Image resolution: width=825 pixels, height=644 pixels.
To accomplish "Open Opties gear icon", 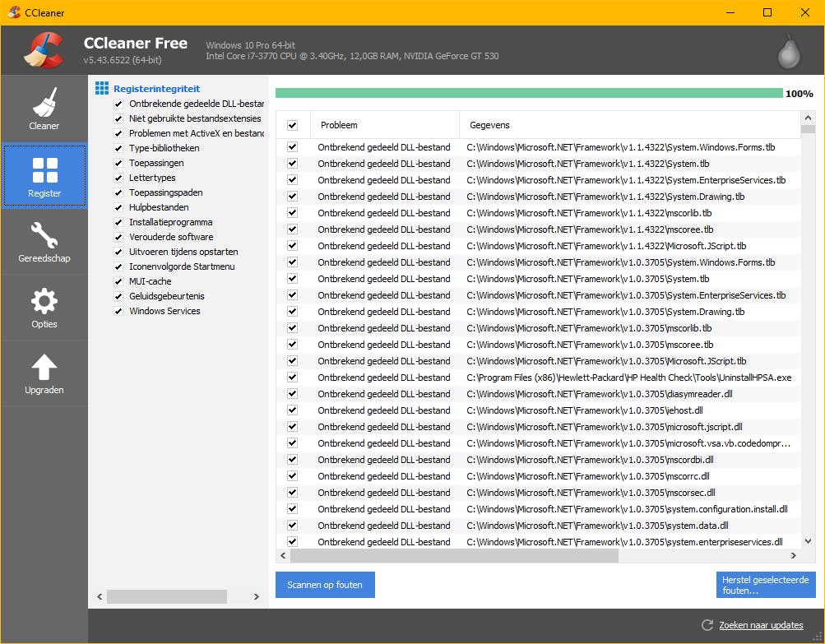I will pos(44,302).
